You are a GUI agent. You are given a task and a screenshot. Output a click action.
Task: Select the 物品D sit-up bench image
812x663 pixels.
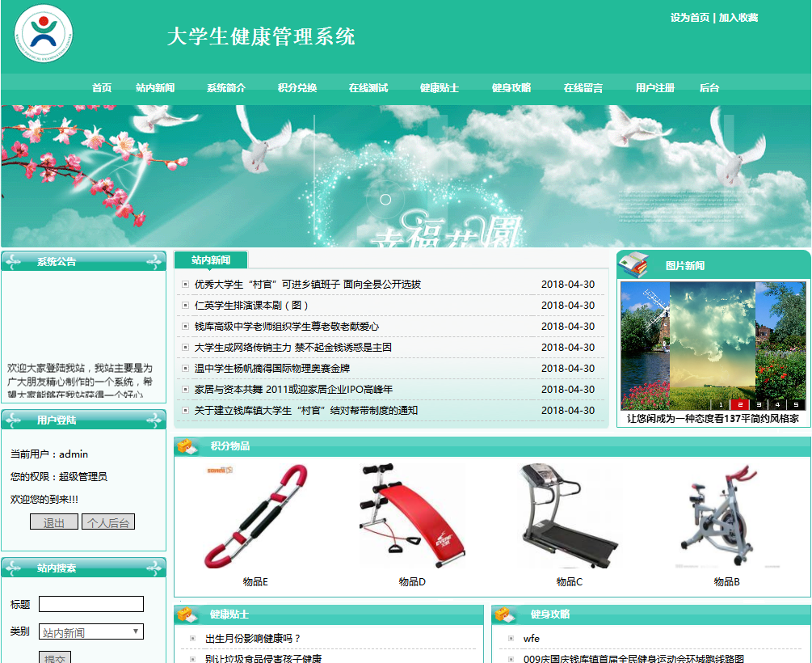point(412,517)
